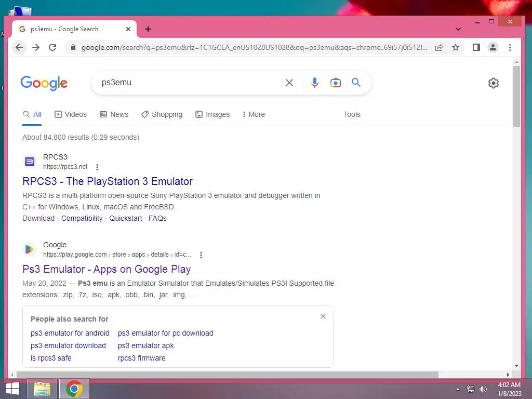Open the volume tray icon
The width and height of the screenshot is (532, 399).
(x=483, y=389)
